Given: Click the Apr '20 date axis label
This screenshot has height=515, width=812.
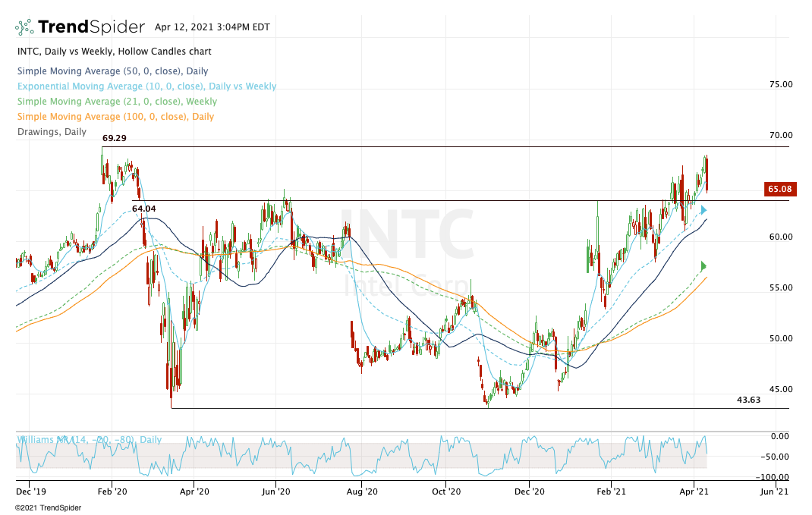Looking at the screenshot, I should [194, 491].
